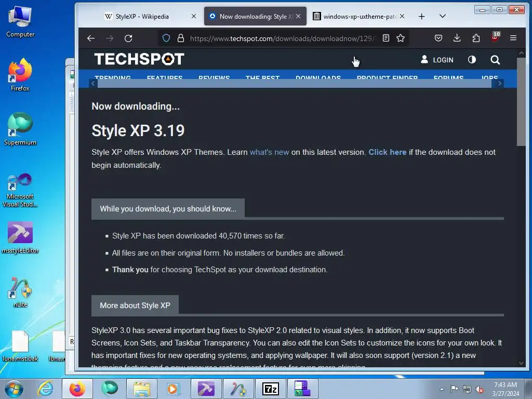Click the LOGIN link on TechSpot

click(437, 60)
